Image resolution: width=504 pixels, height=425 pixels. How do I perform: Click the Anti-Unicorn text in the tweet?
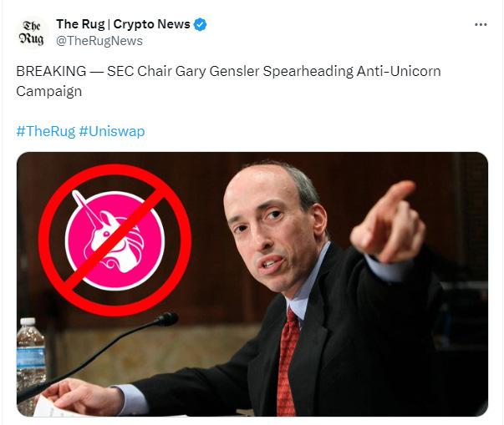pyautogui.click(x=399, y=71)
